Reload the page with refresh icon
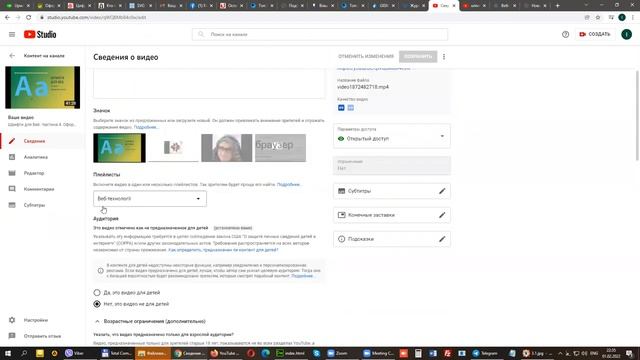The height and width of the screenshot is (360, 640). pos(29,18)
